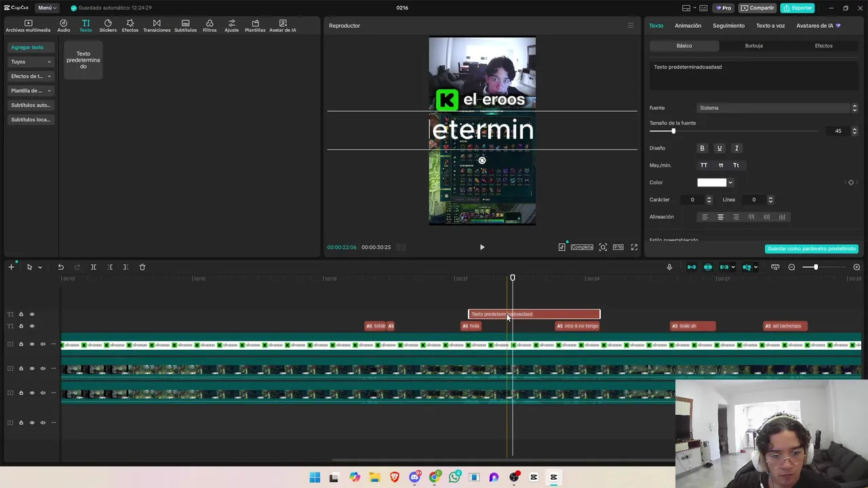
Task: Click the add keyframe diamond for Color
Action: [x=851, y=182]
